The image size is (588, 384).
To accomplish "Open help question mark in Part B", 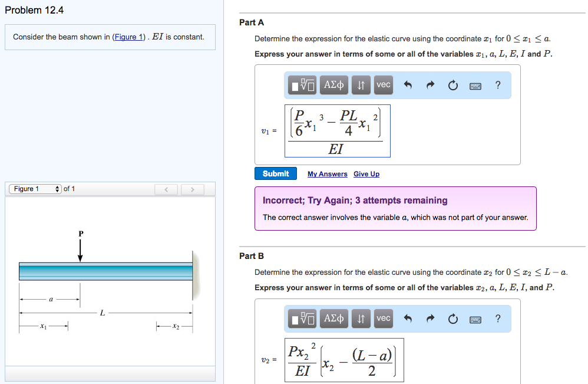I will (x=498, y=319).
